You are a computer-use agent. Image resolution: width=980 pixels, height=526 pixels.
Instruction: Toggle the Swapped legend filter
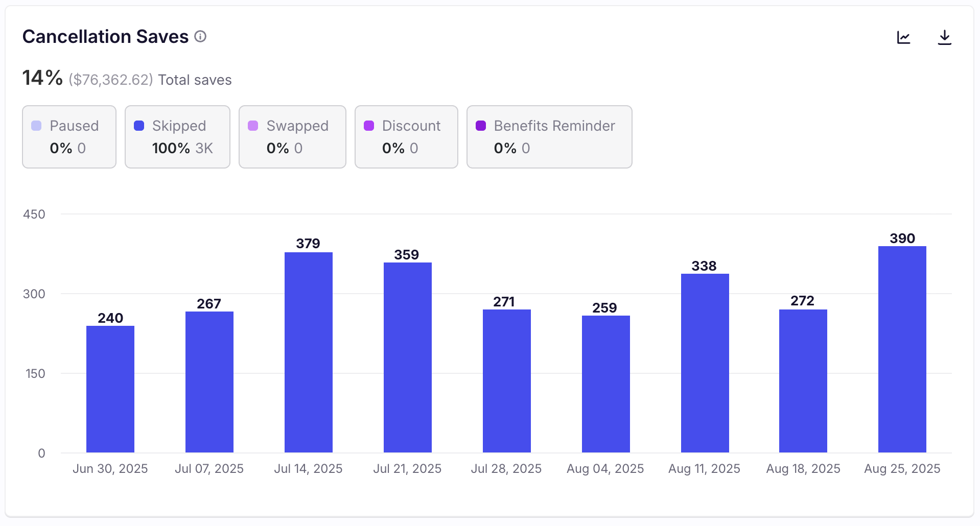pyautogui.click(x=292, y=137)
